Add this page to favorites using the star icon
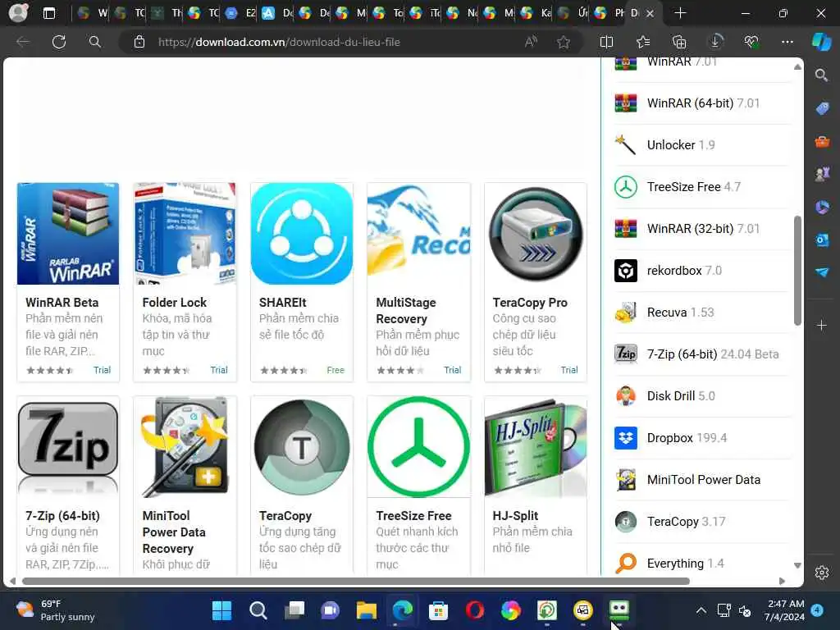 point(563,42)
